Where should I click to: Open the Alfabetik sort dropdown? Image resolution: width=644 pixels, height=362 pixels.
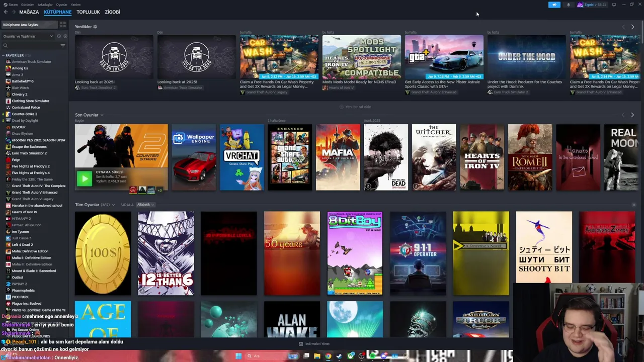[x=145, y=205]
